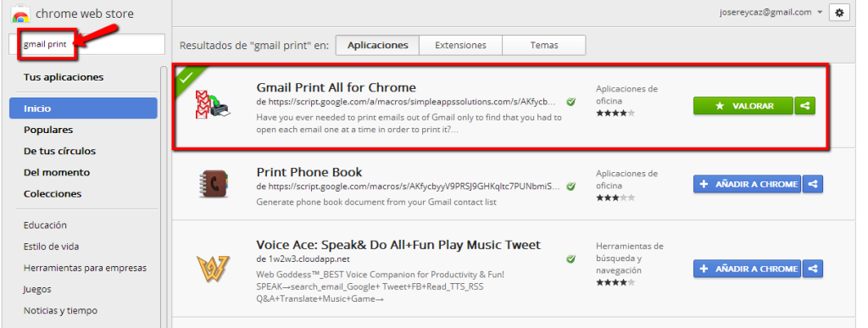Click the star rating of Gmail Print All
This screenshot has width=868, height=328.
pos(615,114)
